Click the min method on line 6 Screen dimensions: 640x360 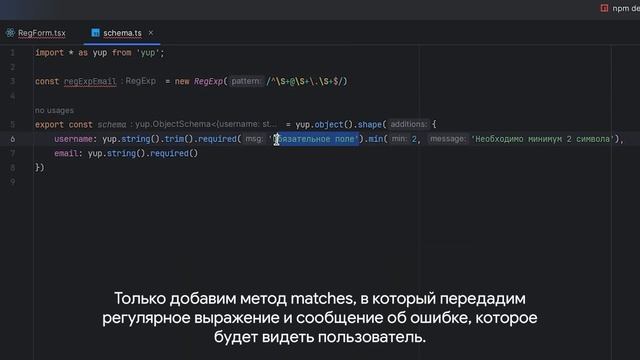coord(376,139)
